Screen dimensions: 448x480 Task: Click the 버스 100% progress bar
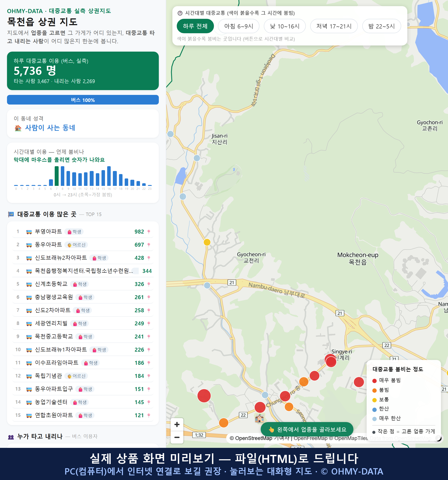pyautogui.click(x=83, y=100)
